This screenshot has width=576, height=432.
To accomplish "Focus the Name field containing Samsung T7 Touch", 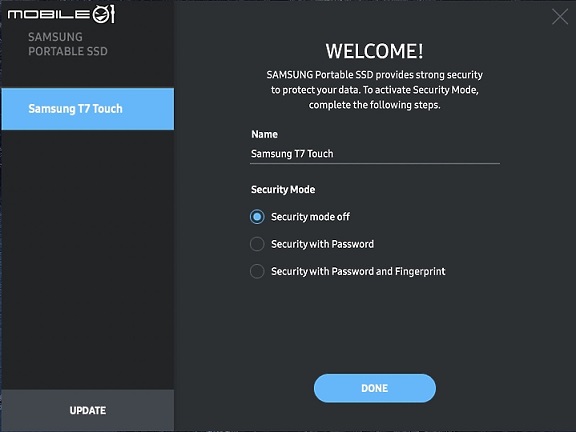I will tap(375, 154).
